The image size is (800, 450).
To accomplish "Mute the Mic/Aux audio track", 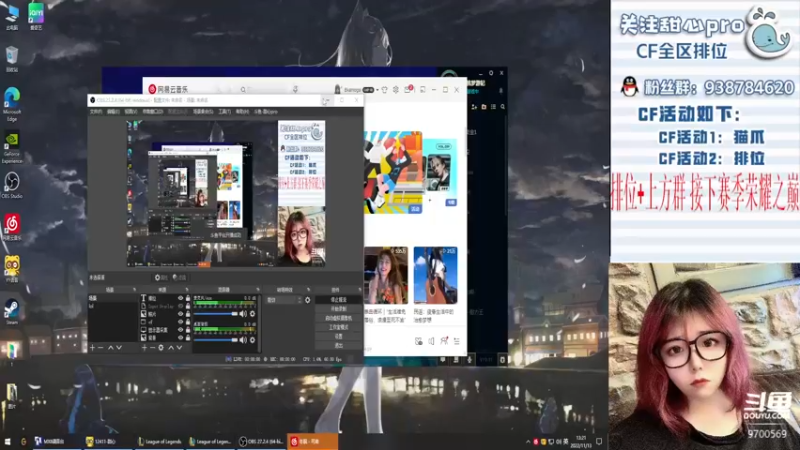I will tap(243, 314).
